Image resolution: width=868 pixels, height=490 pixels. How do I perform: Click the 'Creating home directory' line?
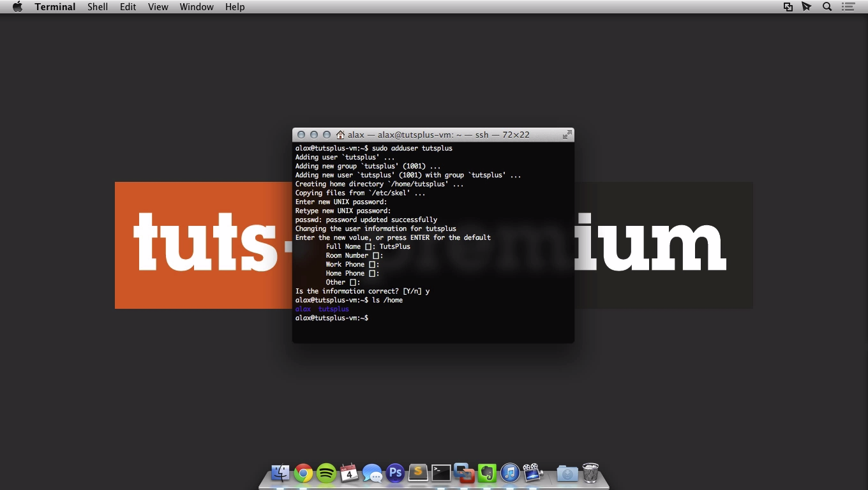380,184
